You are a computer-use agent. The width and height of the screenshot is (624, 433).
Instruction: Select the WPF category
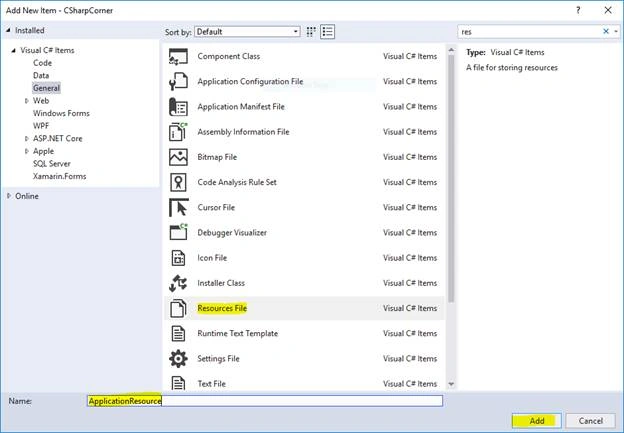point(41,126)
